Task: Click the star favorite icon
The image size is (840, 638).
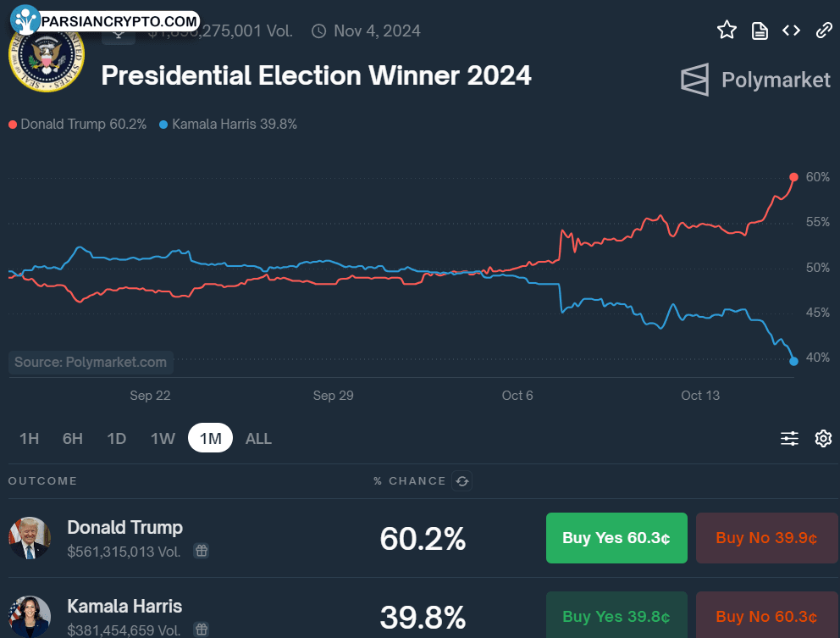Action: tap(727, 30)
